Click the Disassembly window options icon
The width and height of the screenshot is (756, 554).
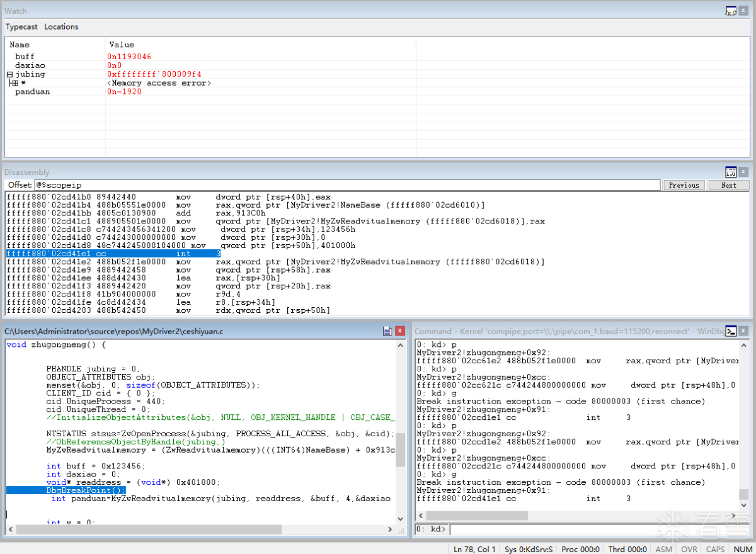click(731, 172)
